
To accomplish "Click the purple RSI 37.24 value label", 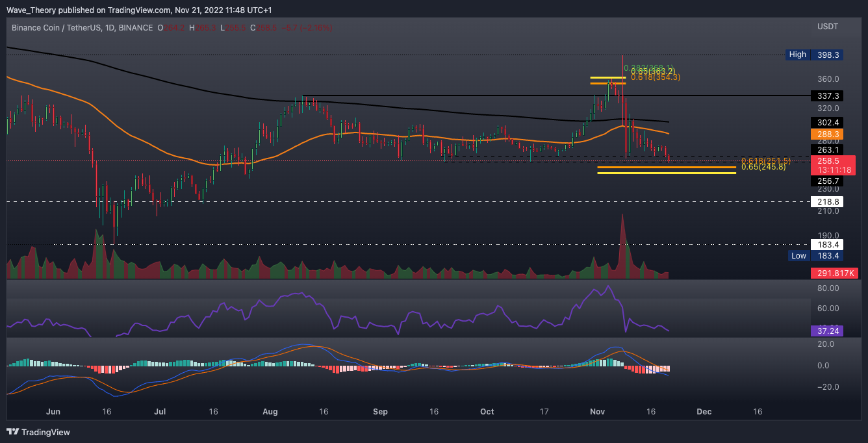I will (828, 331).
